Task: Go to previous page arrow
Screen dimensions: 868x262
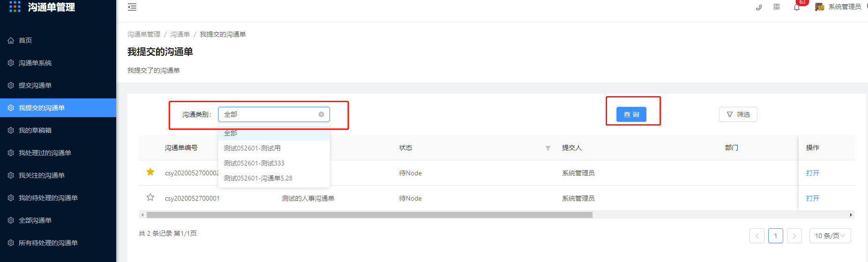Action: click(x=757, y=236)
